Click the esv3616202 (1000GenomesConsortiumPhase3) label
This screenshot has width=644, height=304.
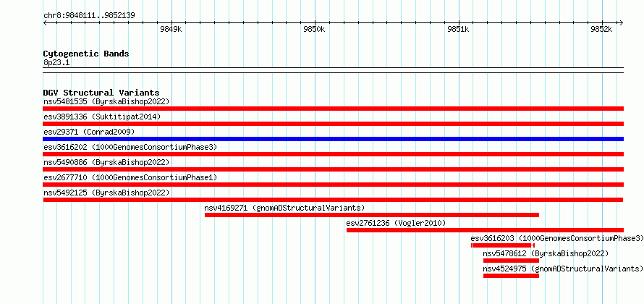coord(130,147)
